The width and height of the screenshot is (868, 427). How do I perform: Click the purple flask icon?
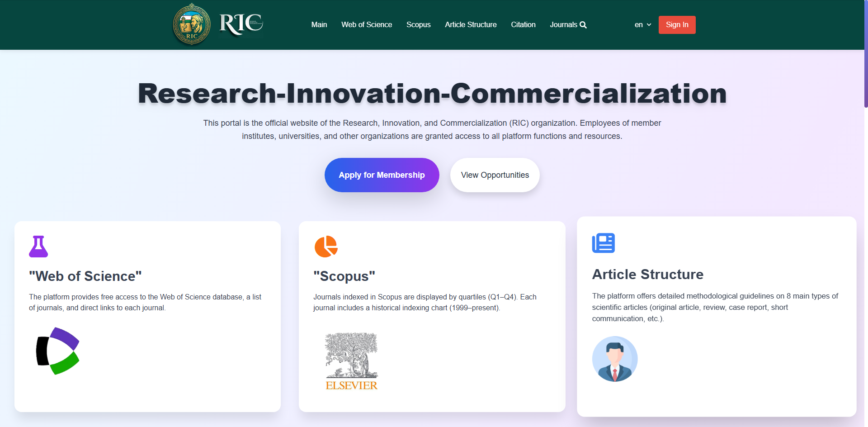38,247
